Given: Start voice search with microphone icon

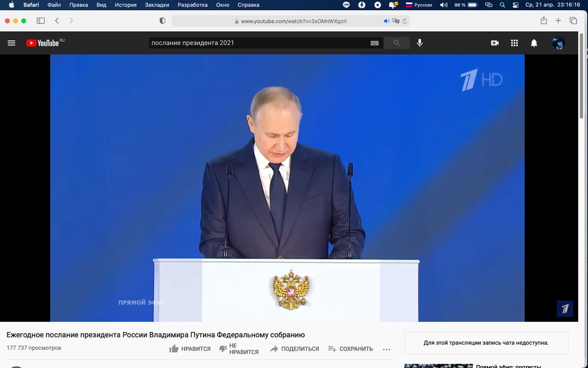Looking at the screenshot, I should [x=419, y=43].
